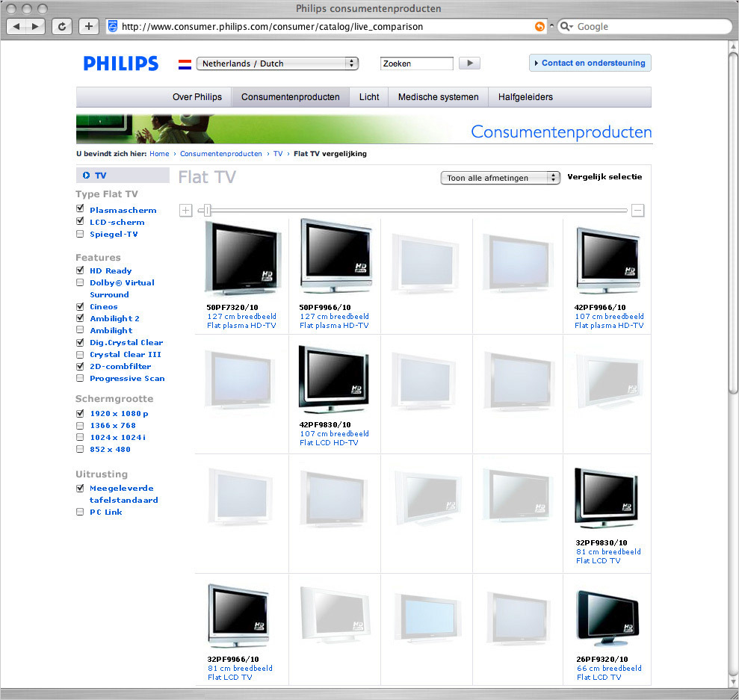Viewport: 739px width, 700px height.
Task: Click the 50PF7320/10 TV thumbnail
Action: click(x=243, y=258)
